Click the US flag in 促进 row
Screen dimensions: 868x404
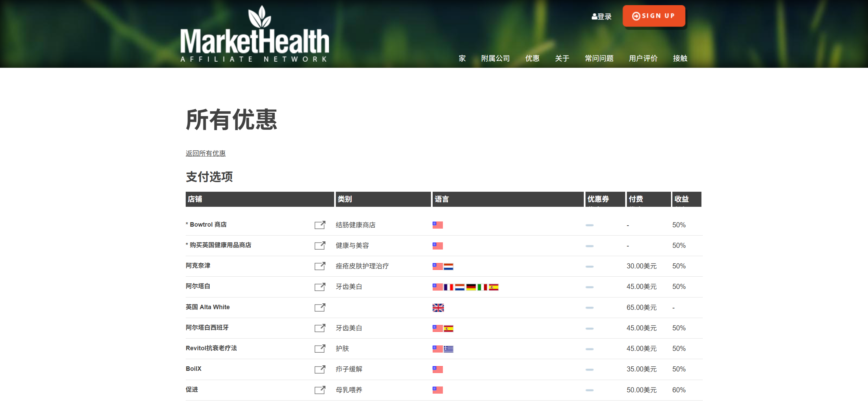[438, 390]
